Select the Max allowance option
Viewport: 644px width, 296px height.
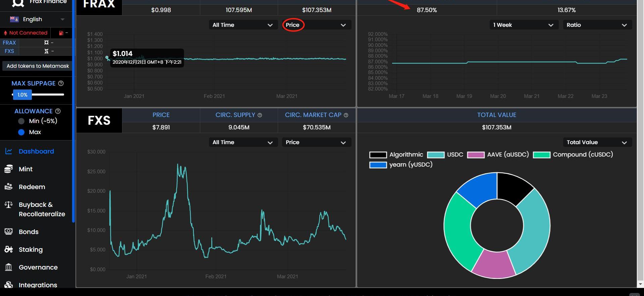(21, 132)
